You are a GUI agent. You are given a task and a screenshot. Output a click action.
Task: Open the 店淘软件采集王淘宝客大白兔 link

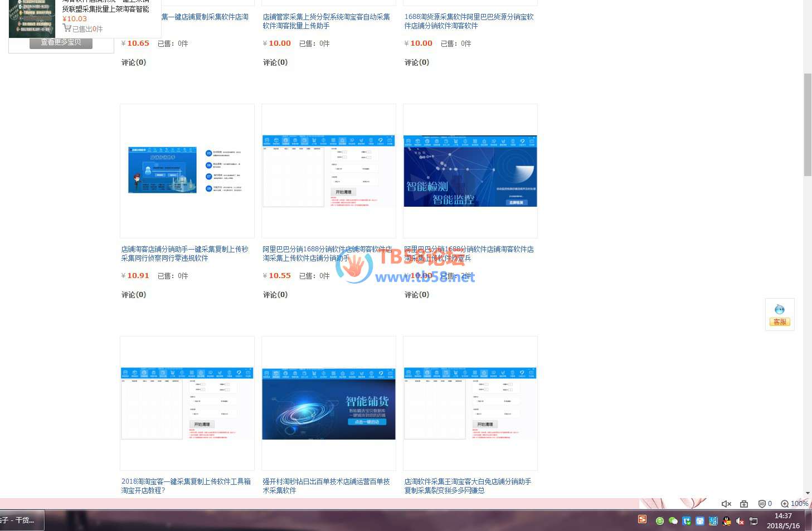pos(468,486)
